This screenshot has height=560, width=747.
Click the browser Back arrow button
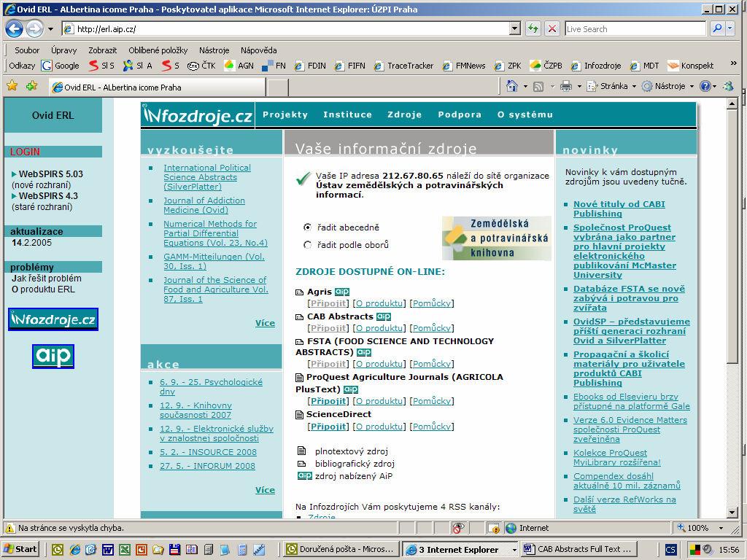tap(14, 29)
